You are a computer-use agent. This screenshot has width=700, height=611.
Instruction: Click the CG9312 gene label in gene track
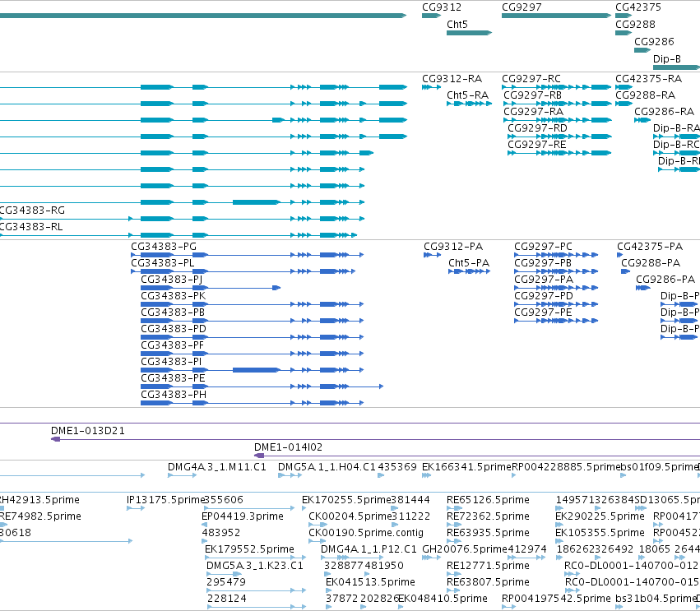click(x=442, y=7)
